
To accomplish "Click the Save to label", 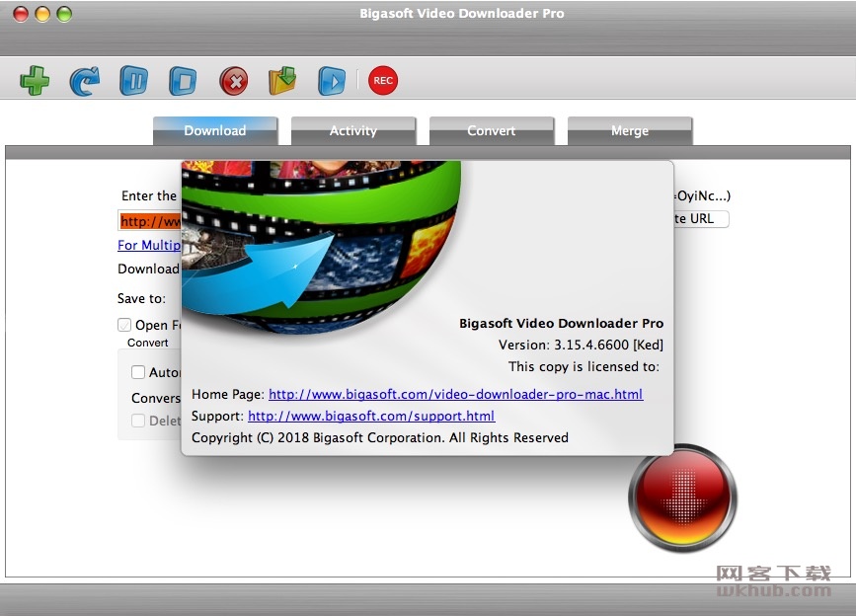I will click(141, 298).
